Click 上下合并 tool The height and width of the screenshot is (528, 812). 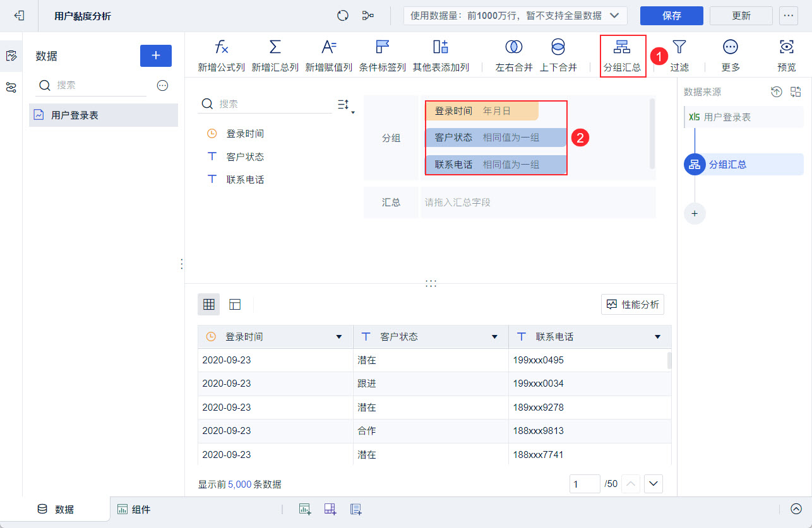pos(558,56)
